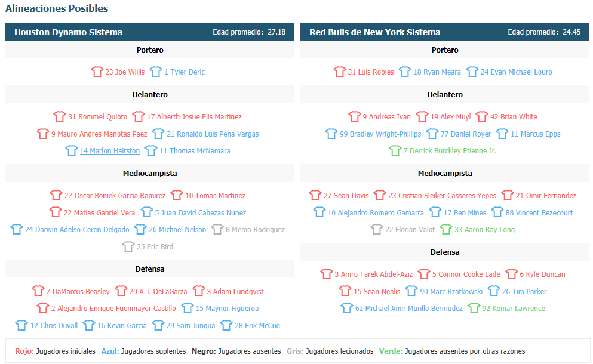Select 10 Tomas Martinez midfielder name
The image size is (593, 364).
click(x=215, y=195)
